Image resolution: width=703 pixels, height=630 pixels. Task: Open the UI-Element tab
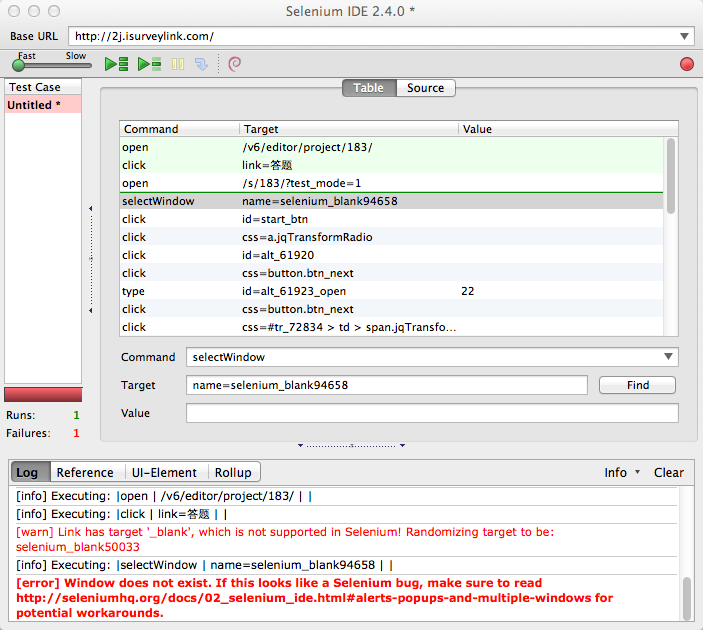click(164, 472)
